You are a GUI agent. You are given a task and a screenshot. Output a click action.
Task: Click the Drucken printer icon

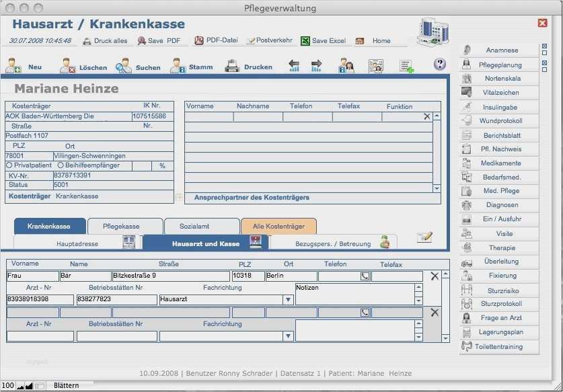(x=232, y=66)
